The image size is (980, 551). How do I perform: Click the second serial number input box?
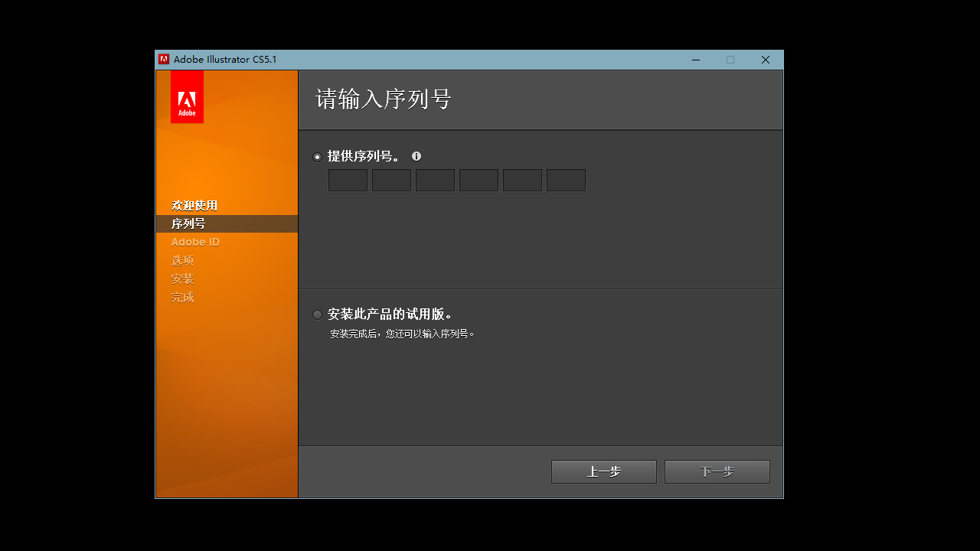click(390, 179)
